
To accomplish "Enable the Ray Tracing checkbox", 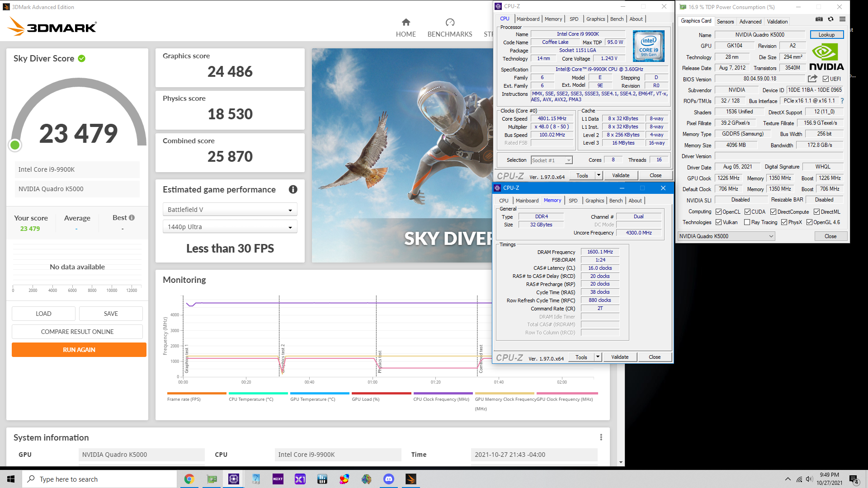I will (747, 222).
